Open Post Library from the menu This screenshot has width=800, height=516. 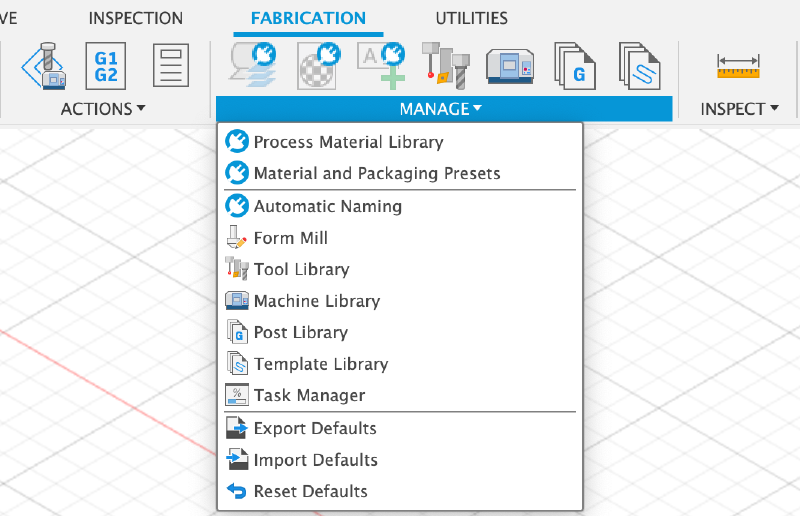(400, 332)
